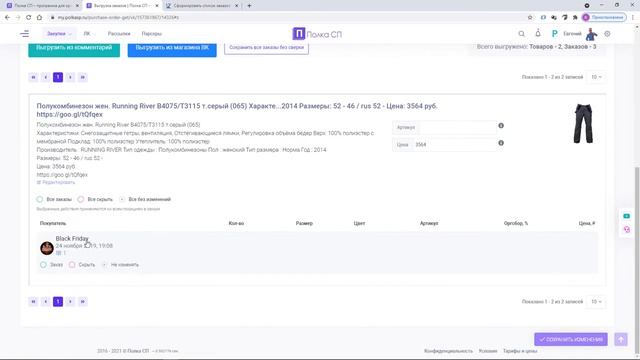Expand the ВК dropdown menu
640x360 pixels.
pyautogui.click(x=89, y=34)
